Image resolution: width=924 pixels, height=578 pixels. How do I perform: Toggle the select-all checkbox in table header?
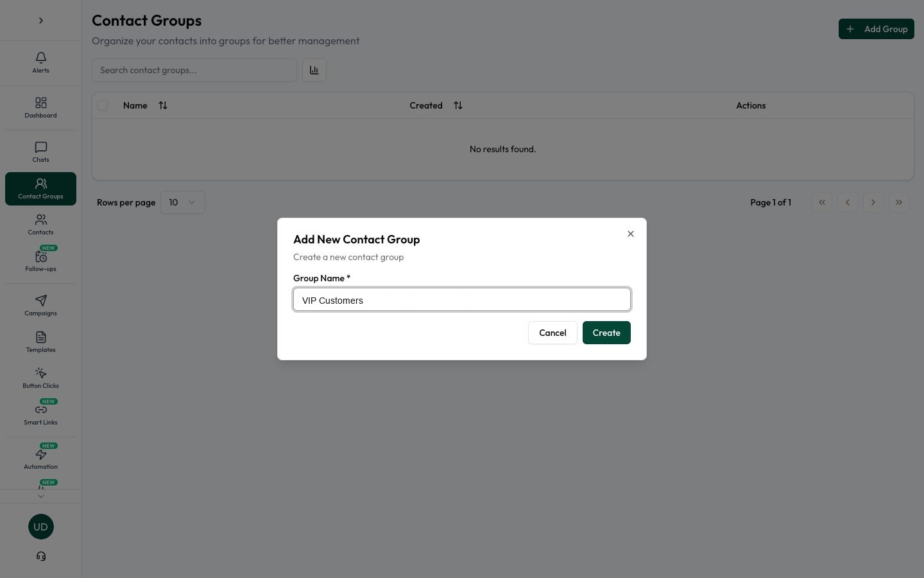[103, 105]
